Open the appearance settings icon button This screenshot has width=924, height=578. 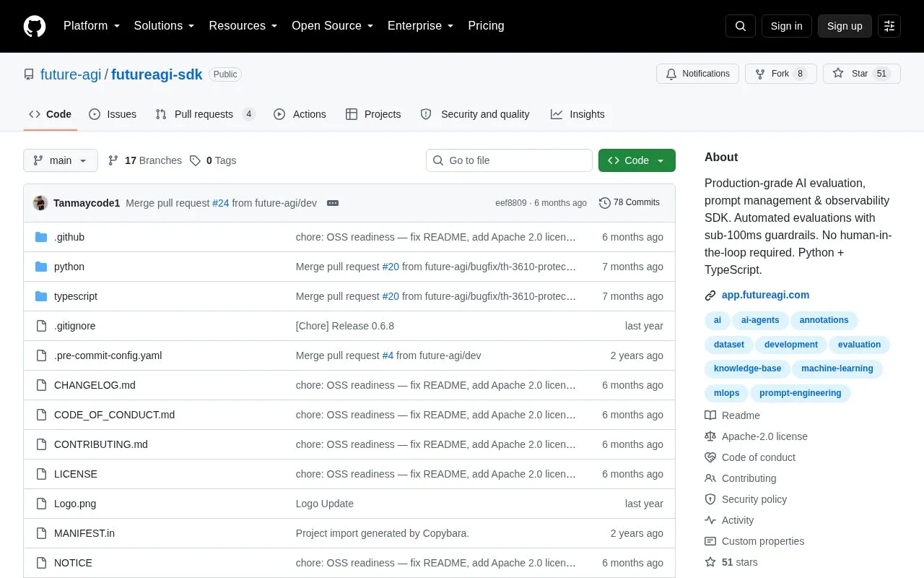[889, 26]
